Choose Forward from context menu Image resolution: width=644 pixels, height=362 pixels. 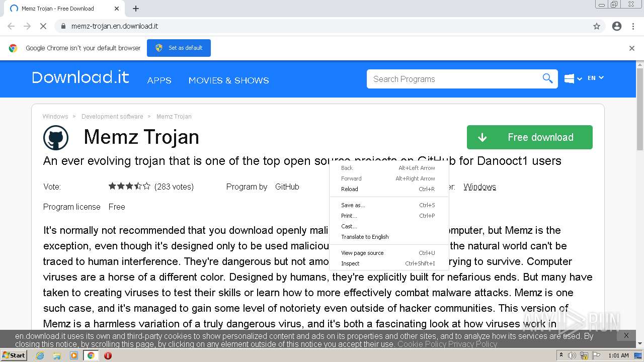tap(388, 178)
